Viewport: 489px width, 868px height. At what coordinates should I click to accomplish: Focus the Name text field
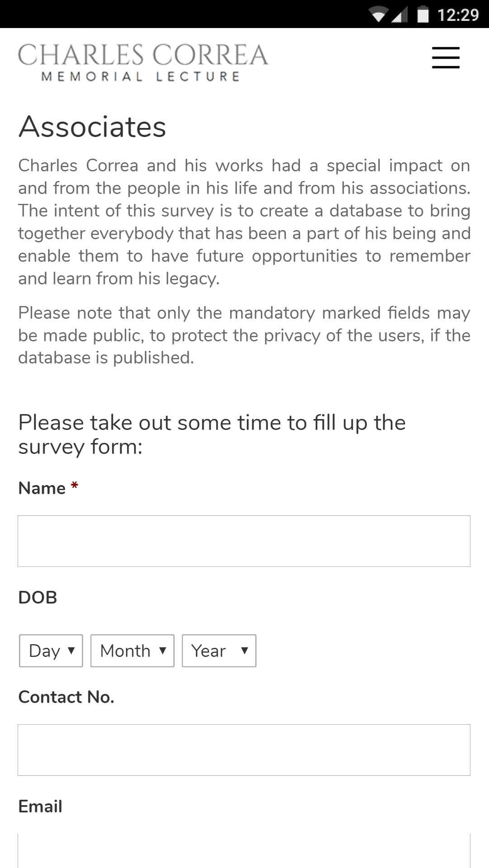(x=244, y=541)
